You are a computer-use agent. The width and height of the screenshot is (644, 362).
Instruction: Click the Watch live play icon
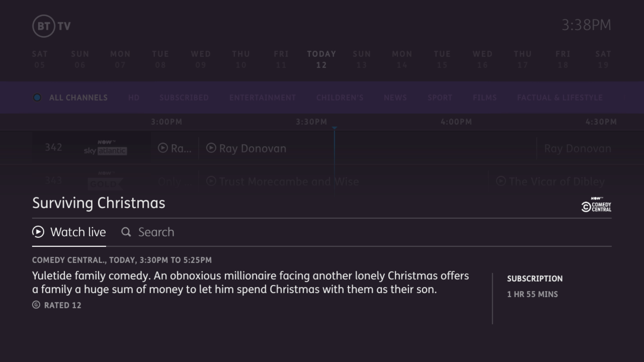[x=38, y=232]
